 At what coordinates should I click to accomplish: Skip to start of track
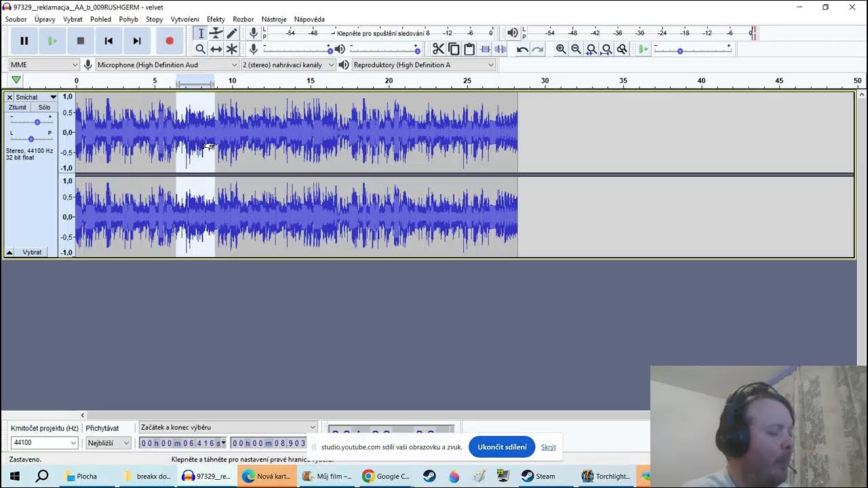coord(108,41)
